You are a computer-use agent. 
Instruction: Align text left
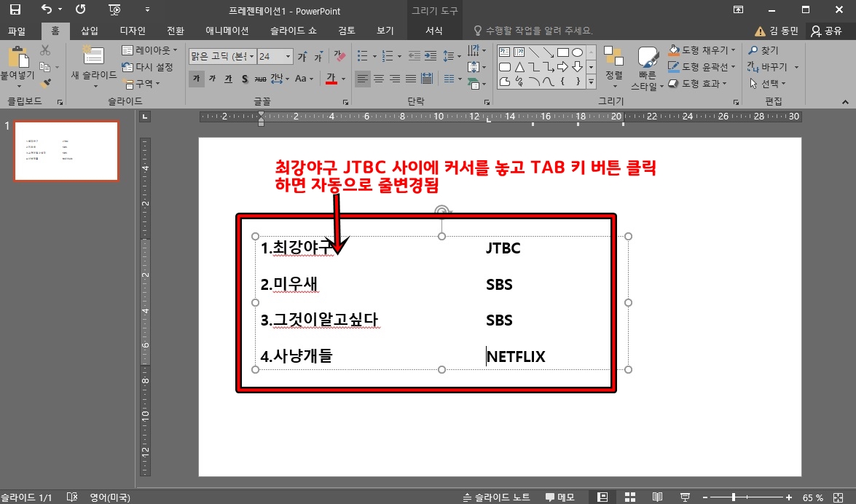tap(362, 79)
